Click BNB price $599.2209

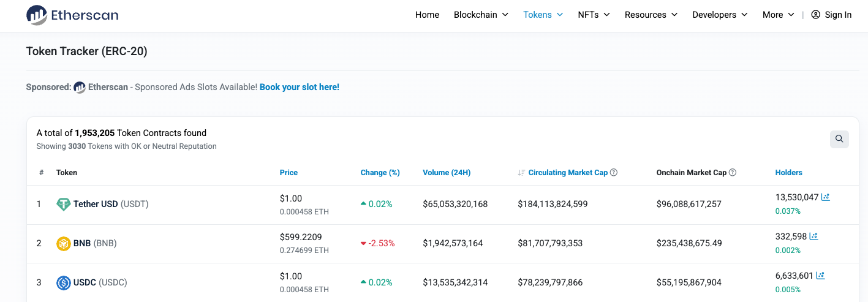pos(301,237)
